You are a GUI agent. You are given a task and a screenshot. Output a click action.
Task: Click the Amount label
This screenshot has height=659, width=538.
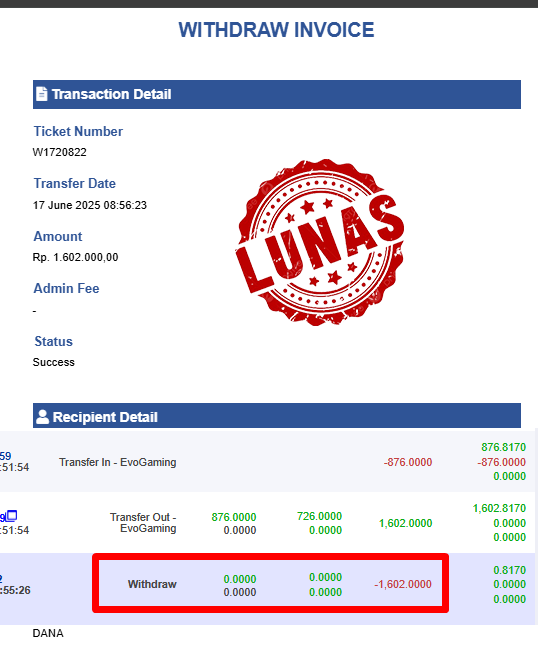tap(58, 236)
